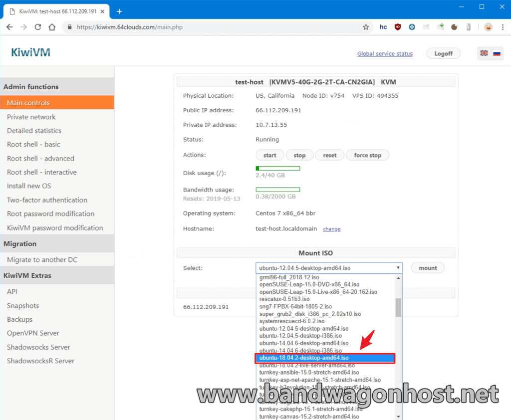Click the stop action button
Screen dimensions: 511x420
point(299,156)
